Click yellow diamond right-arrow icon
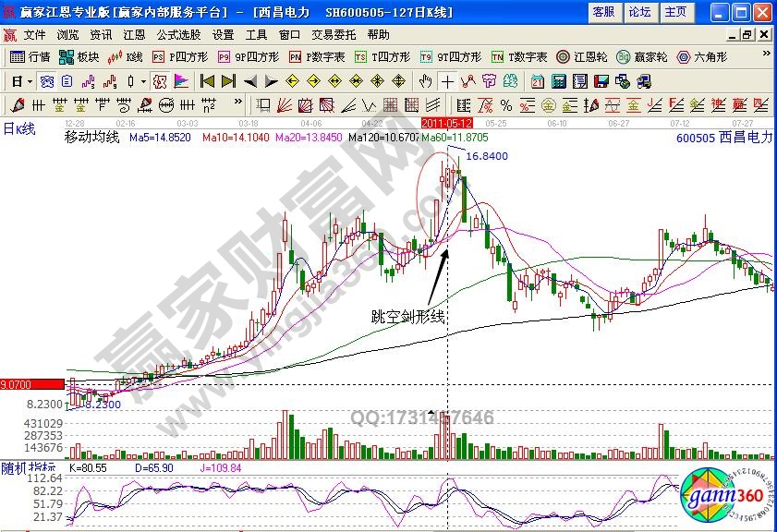Viewport: 777px width, 532px height. [x=314, y=81]
